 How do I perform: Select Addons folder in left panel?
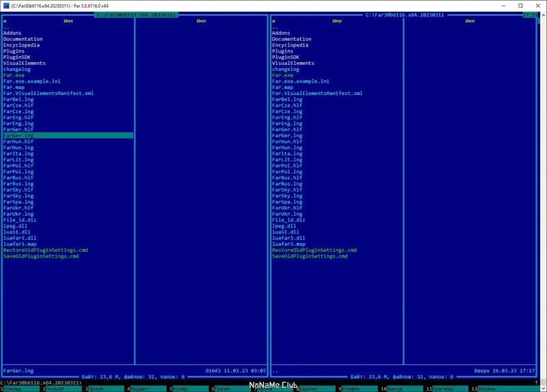tap(12, 33)
